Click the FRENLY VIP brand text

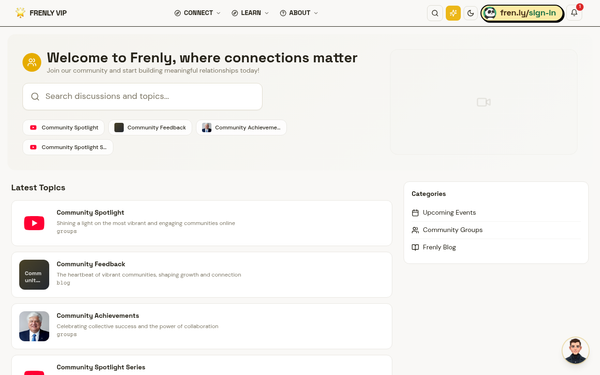[48, 13]
